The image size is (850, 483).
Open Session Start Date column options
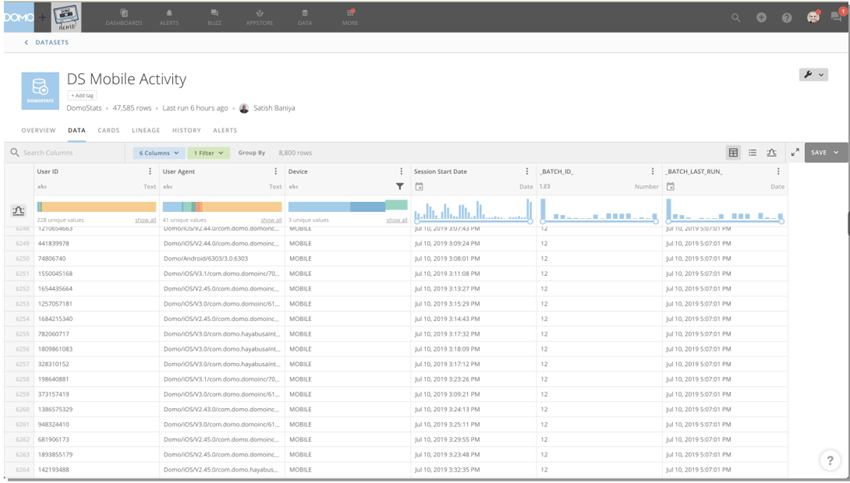click(527, 171)
